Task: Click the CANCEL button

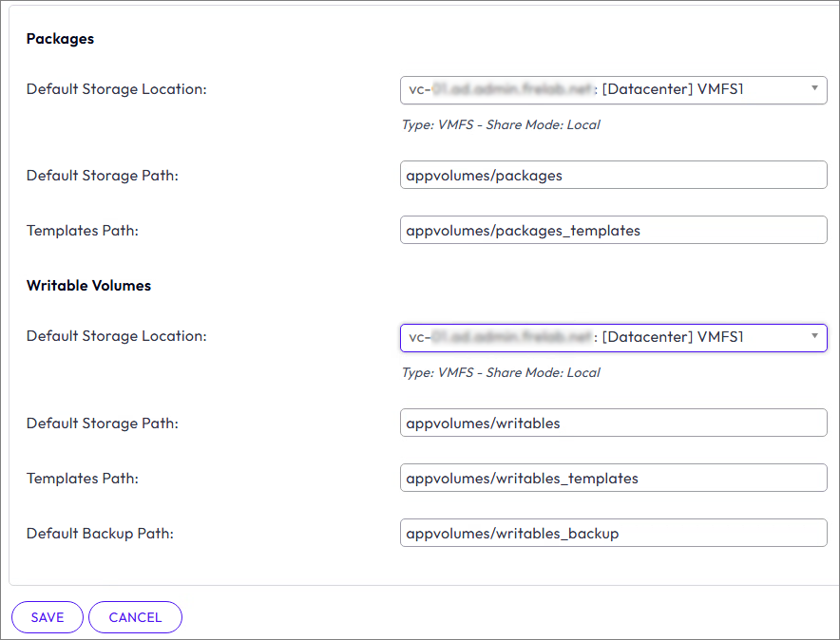Action: (x=135, y=617)
